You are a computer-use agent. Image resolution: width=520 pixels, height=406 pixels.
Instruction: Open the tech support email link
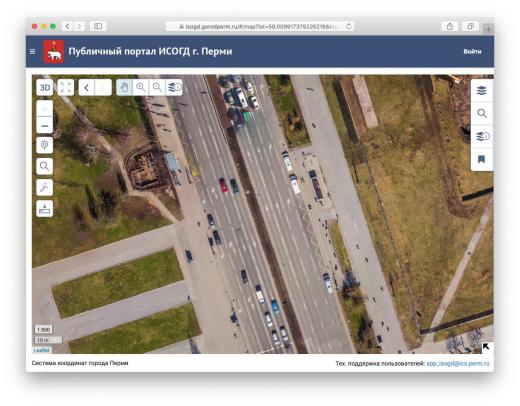[458, 363]
